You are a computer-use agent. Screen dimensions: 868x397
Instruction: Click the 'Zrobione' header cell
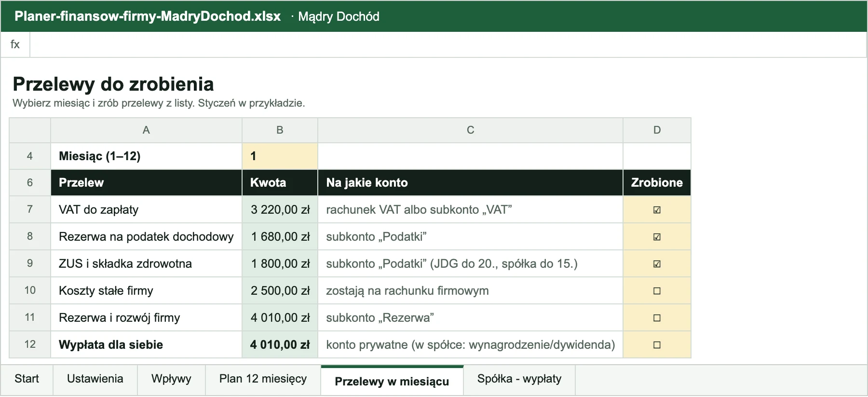(657, 183)
